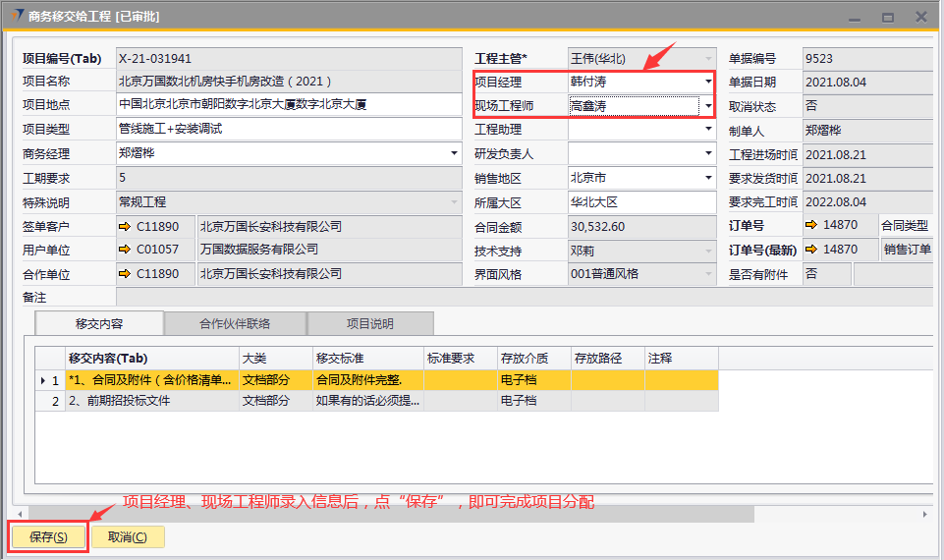The width and height of the screenshot is (944, 560).
Task: Click the horizontal scrollbar at bottom
Action: coord(393,514)
